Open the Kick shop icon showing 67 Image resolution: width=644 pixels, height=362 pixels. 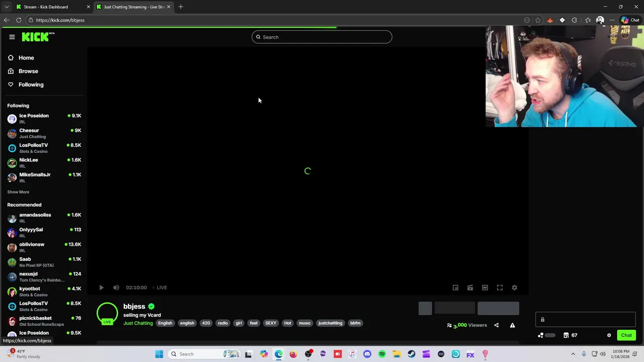tap(570, 335)
